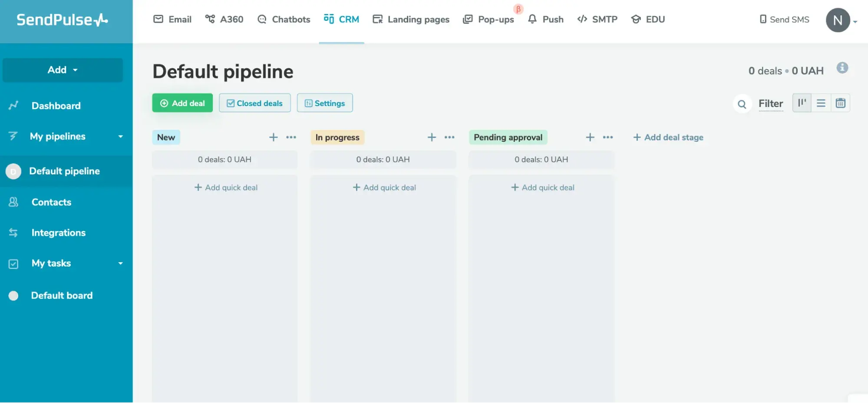Switch deals to calendar view
Viewport: 868px width, 403px height.
pyautogui.click(x=841, y=103)
